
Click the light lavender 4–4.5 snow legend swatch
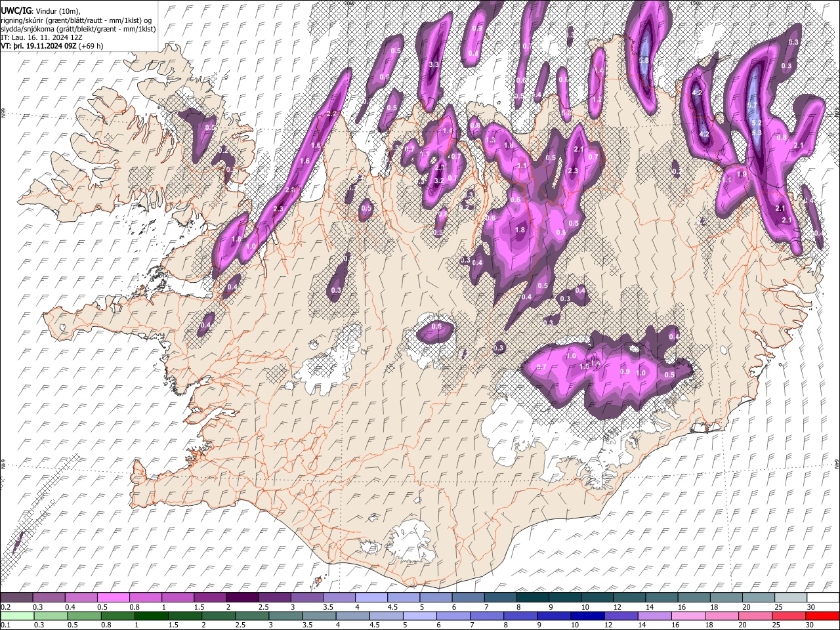[x=371, y=598]
